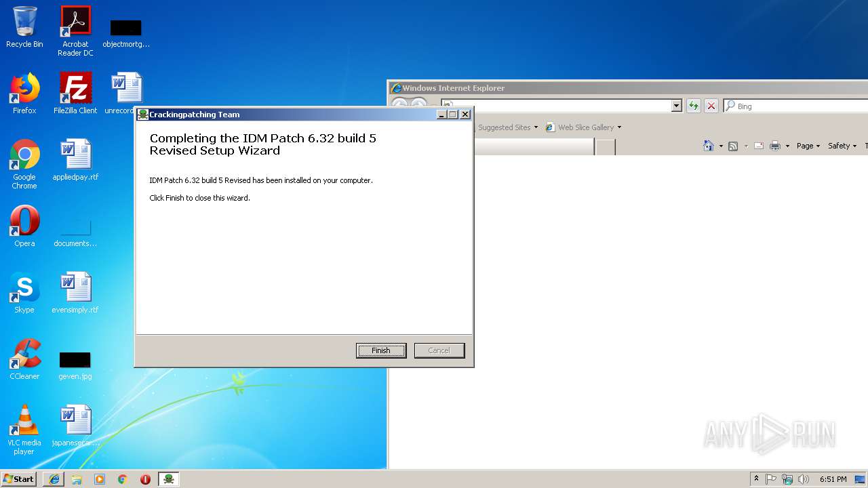Open the CCleaner desktop shortcut
The image size is (868, 488).
click(x=24, y=359)
